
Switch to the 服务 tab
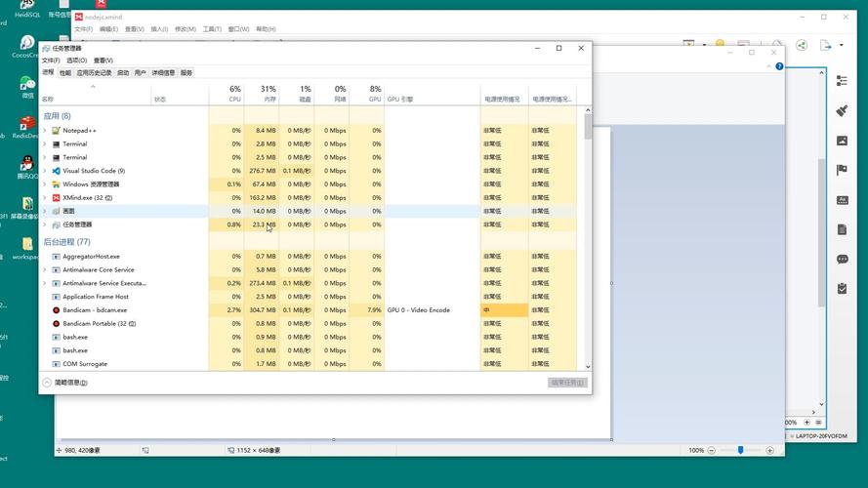186,73
